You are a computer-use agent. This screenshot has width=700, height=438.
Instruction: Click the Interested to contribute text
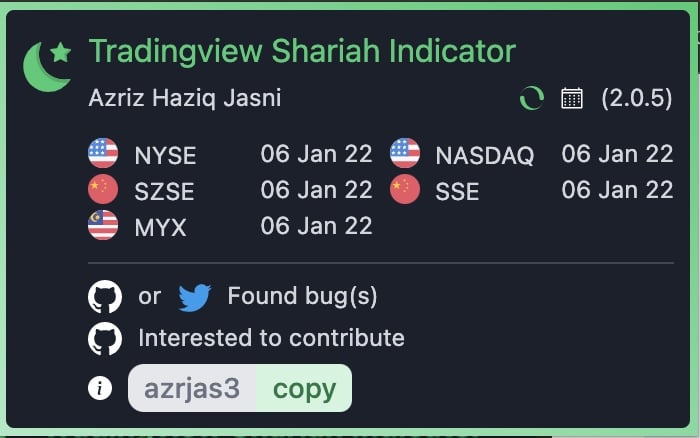pos(271,338)
